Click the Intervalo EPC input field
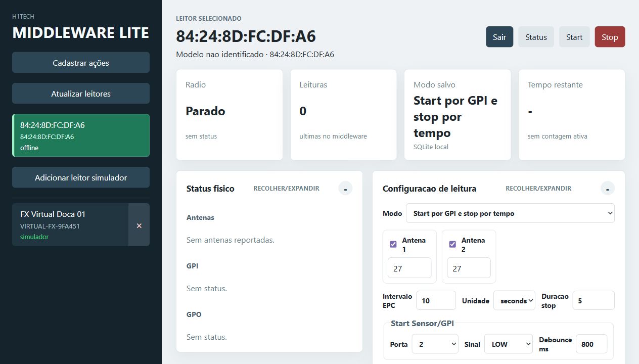 436,300
